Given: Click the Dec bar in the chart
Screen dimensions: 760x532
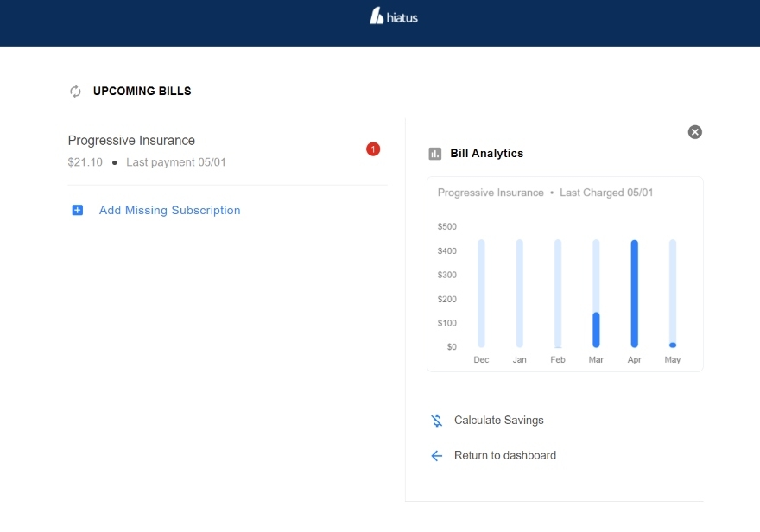Looking at the screenshot, I should coord(481,293).
